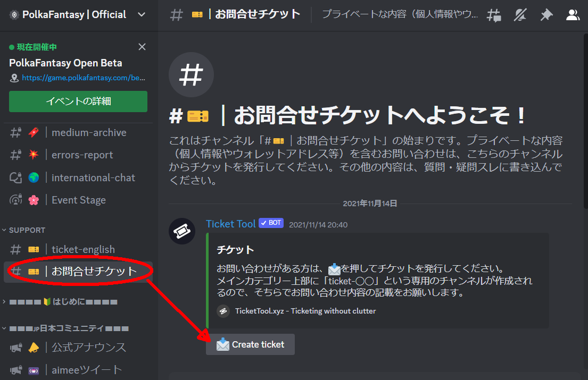Viewport: 588px width, 380px height.
Task: Click the message list scrollbar
Action: pos(586,121)
